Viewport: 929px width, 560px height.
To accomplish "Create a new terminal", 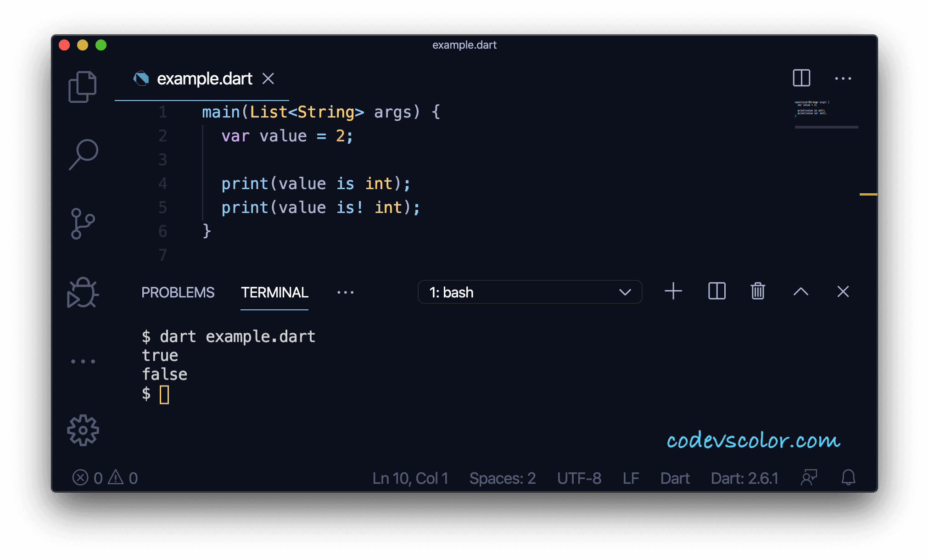I will point(673,291).
